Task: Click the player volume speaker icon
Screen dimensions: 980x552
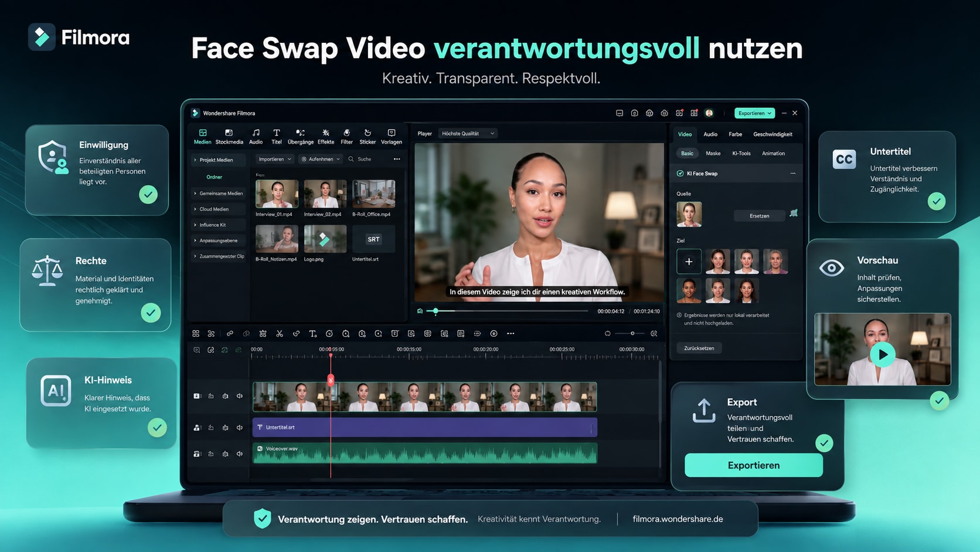Action: (x=420, y=311)
